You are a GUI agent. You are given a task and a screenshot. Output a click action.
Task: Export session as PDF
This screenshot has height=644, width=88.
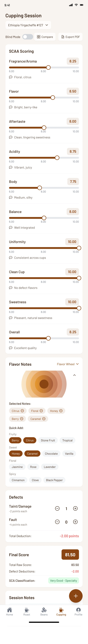coord(70,37)
